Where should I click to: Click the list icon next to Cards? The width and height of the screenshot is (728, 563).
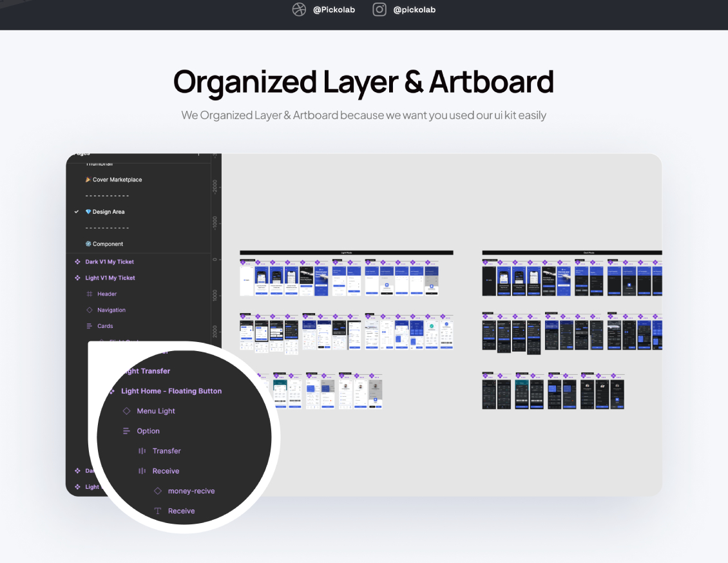click(90, 327)
